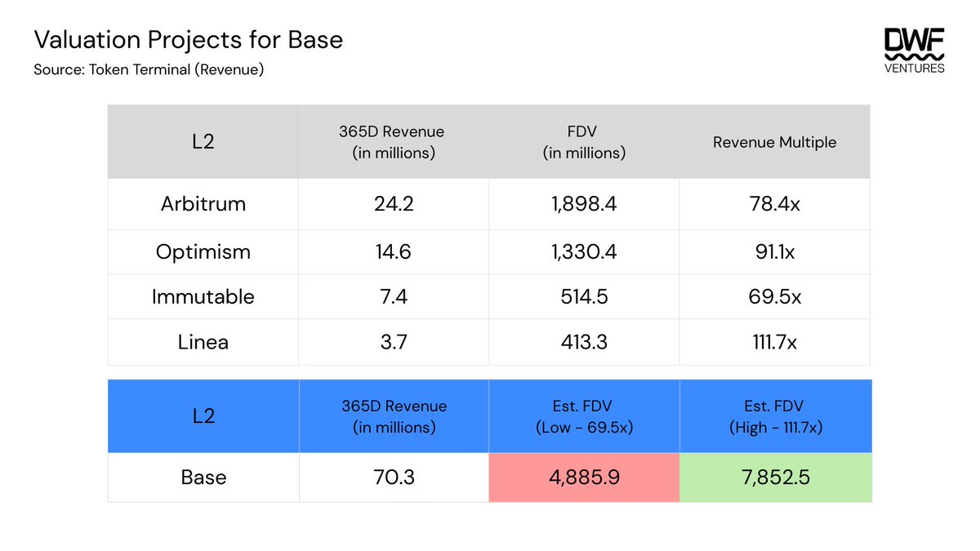This screenshot has width=980, height=551.
Task: Click the Base row label
Action: click(x=202, y=477)
